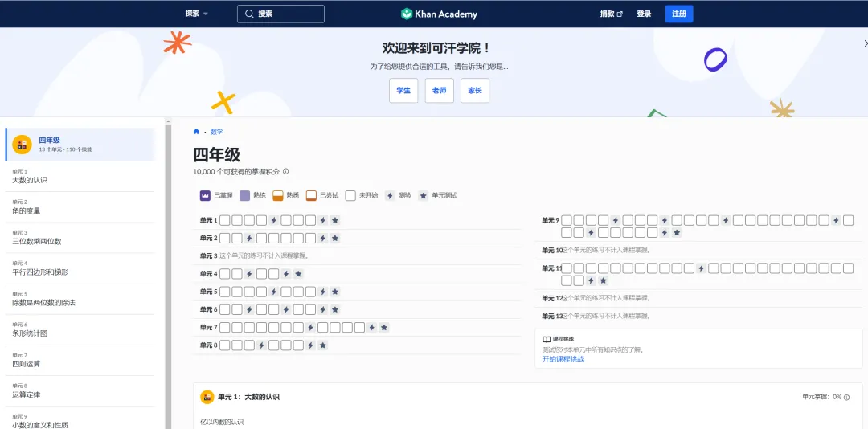This screenshot has height=429, width=868.
Task: Click the 单元 9 label in the progress grid
Action: (x=551, y=220)
